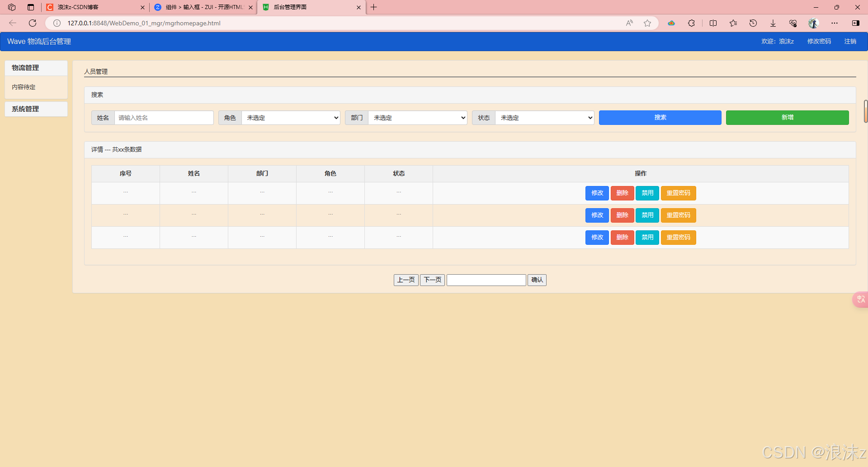This screenshot has width=868, height=467.
Task: Close the 后台管理界面 tab
Action: click(x=359, y=7)
